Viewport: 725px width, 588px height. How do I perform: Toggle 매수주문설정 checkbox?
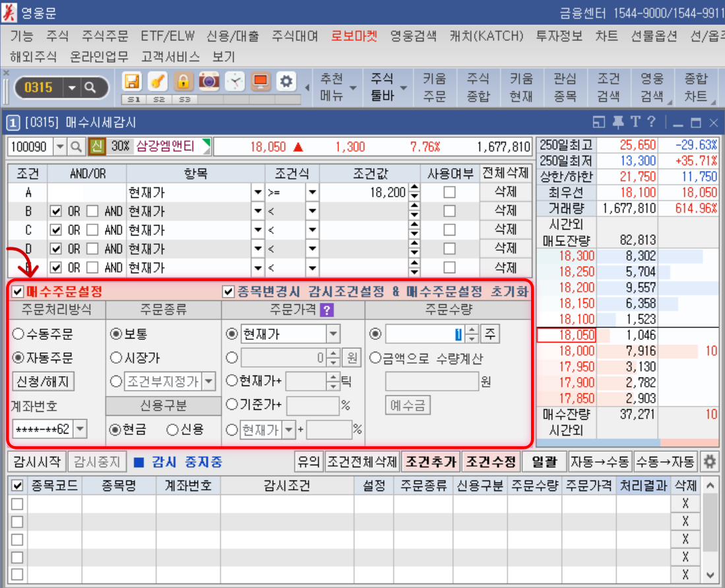(x=18, y=292)
